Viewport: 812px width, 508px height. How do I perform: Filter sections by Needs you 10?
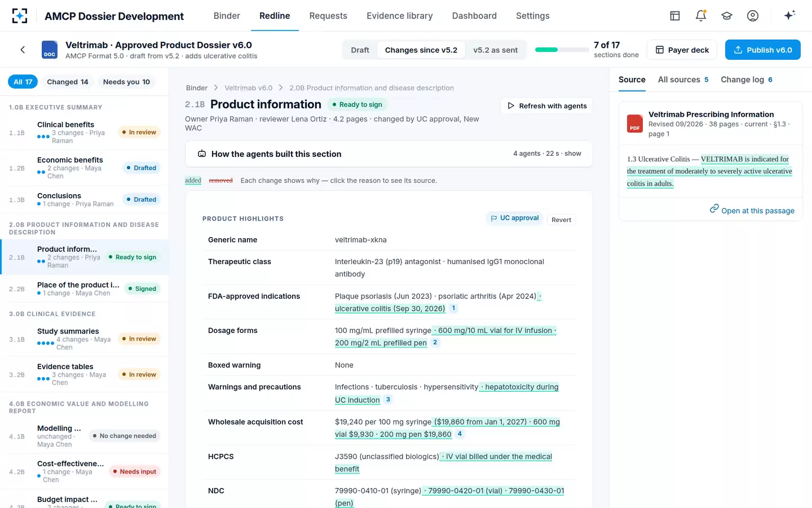(x=126, y=82)
